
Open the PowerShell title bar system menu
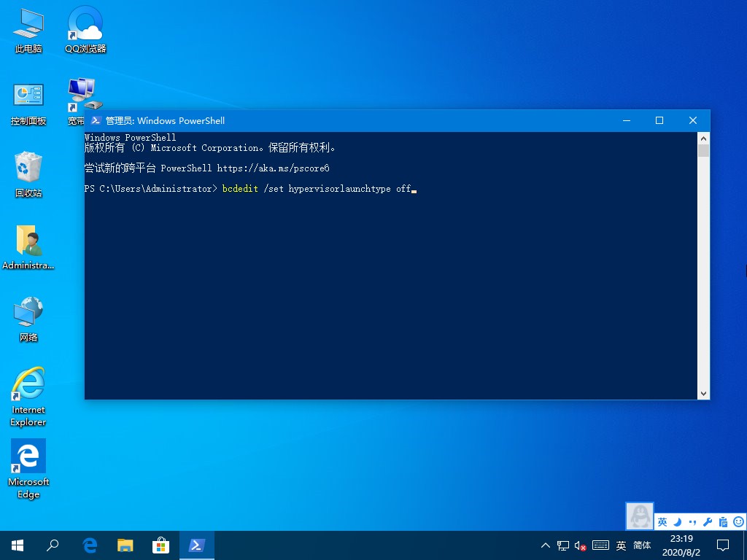[95, 120]
